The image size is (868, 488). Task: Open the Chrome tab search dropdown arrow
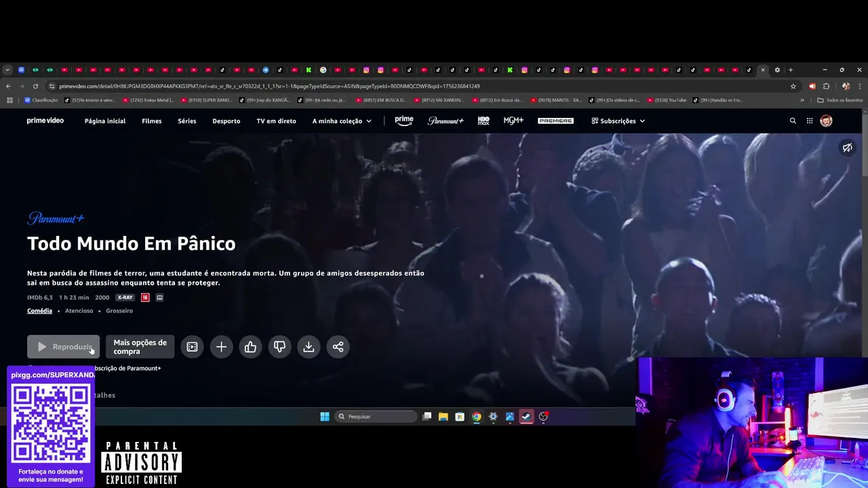click(x=7, y=70)
